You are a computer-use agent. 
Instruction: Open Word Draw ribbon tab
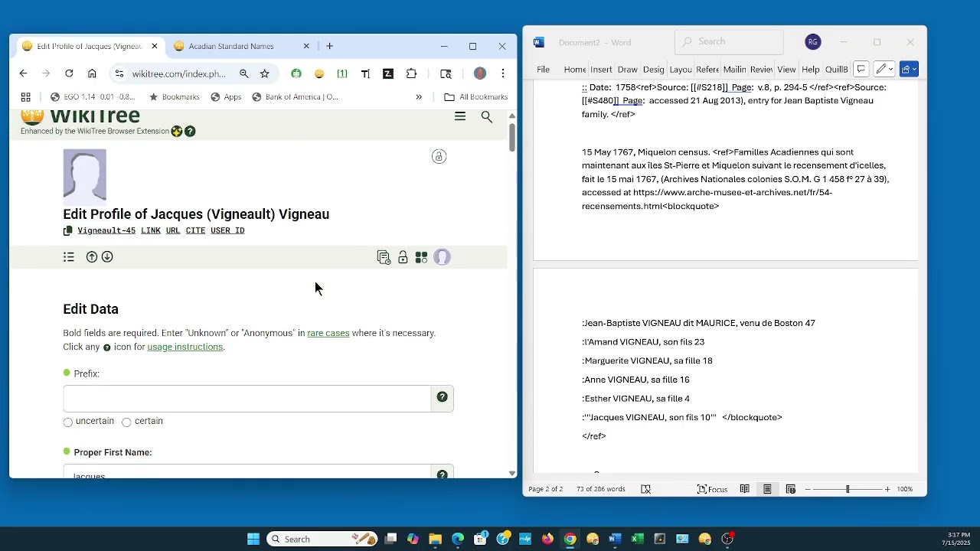tap(627, 70)
